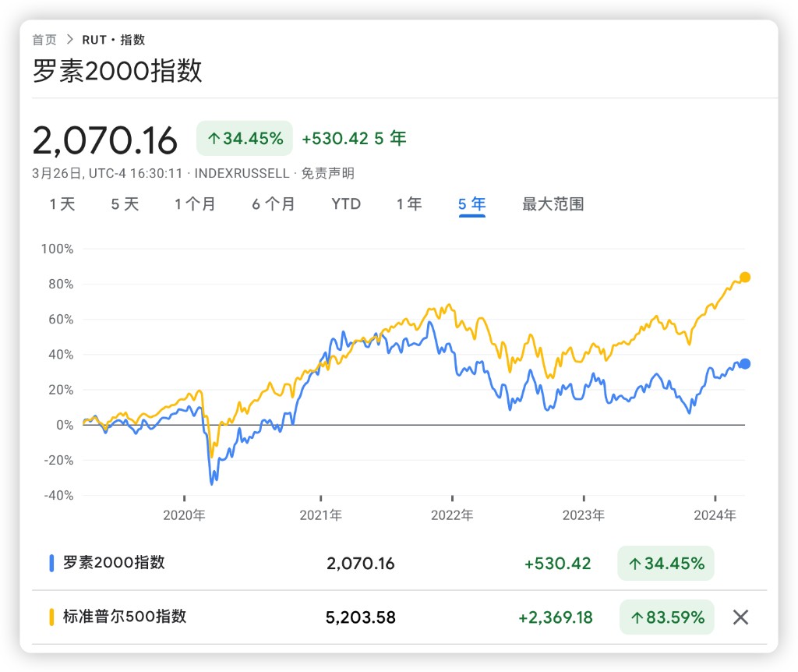
Task: Click the yellow endpoint dot on chart
Action: pyautogui.click(x=744, y=278)
